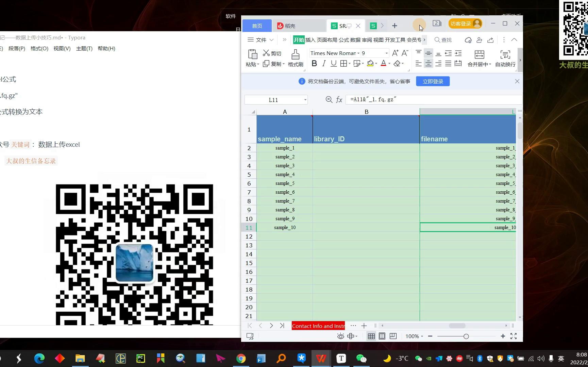
Task: Toggle horizontal center alignment
Action: [429, 64]
